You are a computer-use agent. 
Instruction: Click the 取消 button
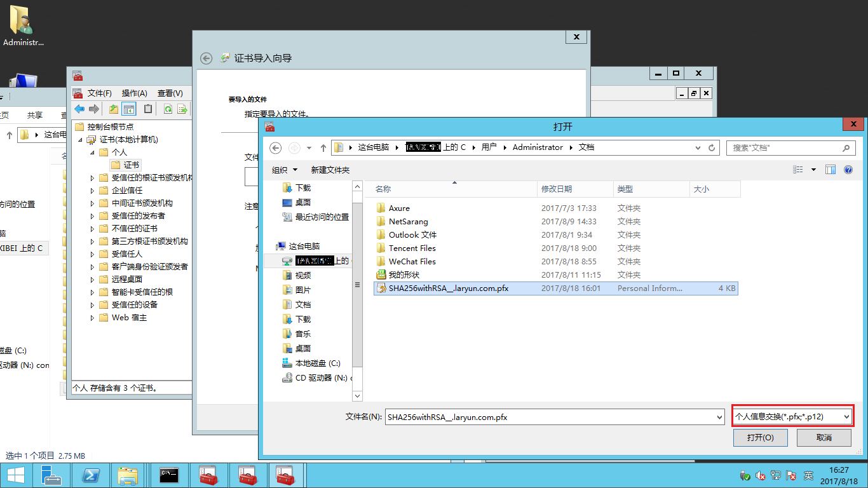point(824,438)
